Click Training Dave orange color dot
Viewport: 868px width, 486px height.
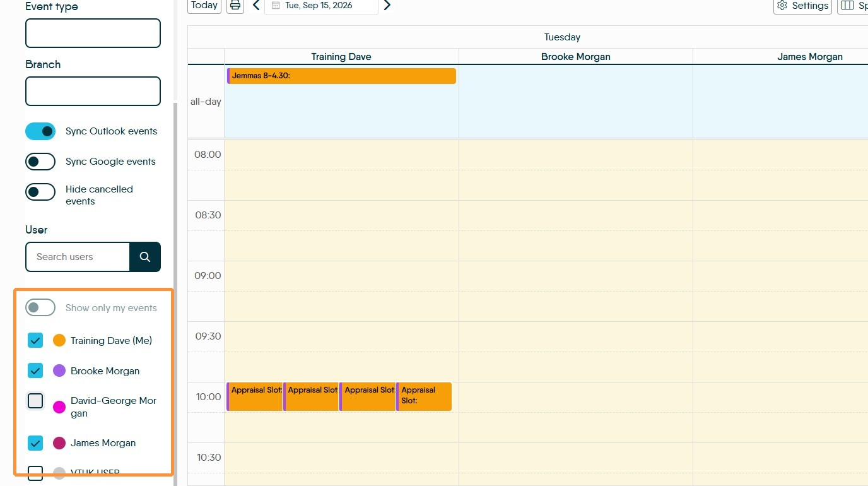point(59,340)
